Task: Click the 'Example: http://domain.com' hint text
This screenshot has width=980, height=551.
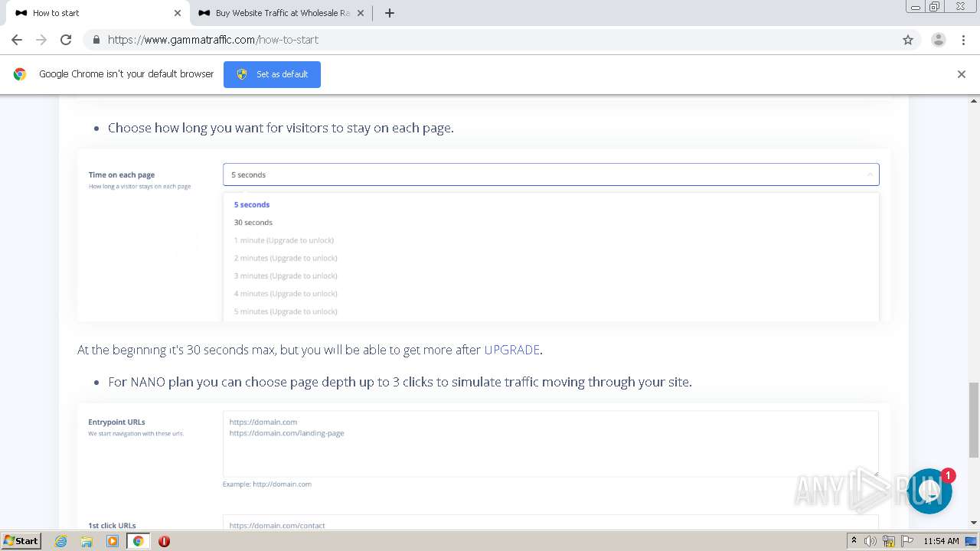Action: pos(267,484)
